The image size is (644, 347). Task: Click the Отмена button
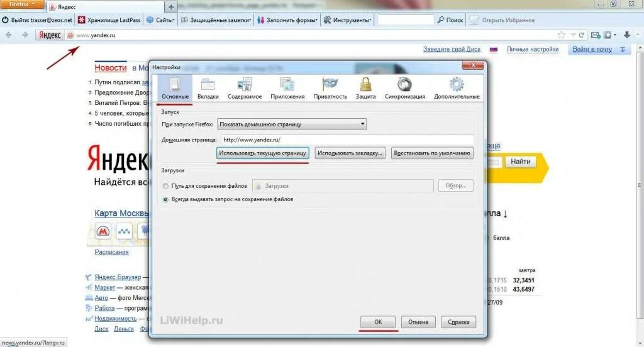pos(418,322)
